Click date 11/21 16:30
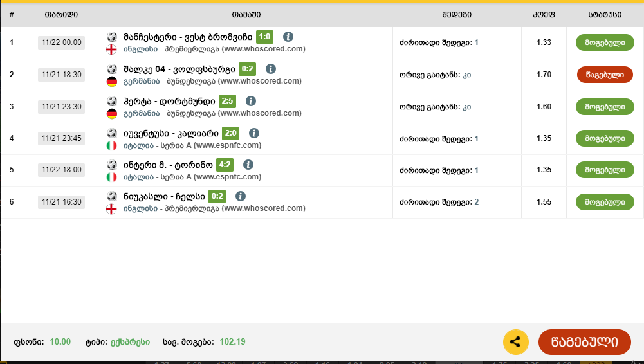This screenshot has height=364, width=644. point(61,201)
